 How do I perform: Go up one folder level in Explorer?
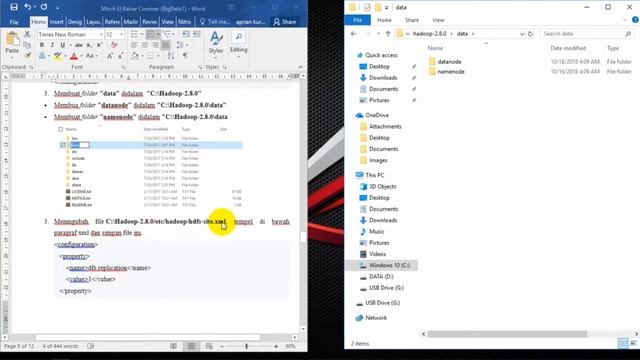click(388, 34)
